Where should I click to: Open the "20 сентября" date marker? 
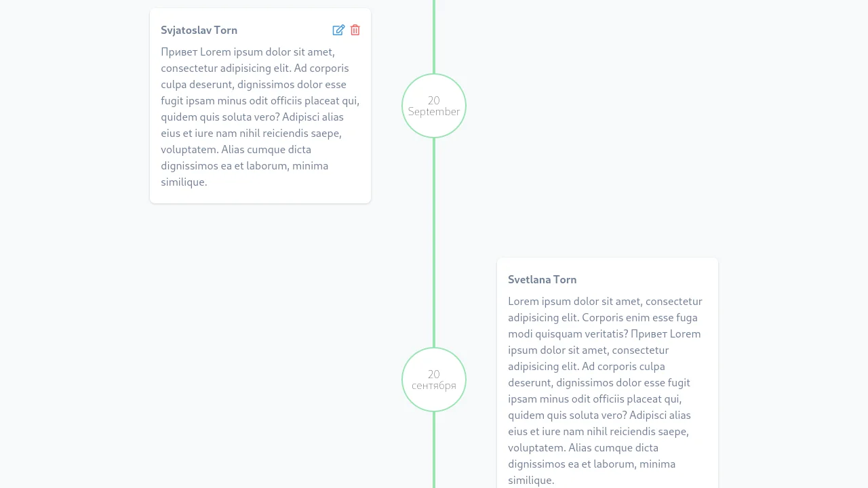point(433,380)
